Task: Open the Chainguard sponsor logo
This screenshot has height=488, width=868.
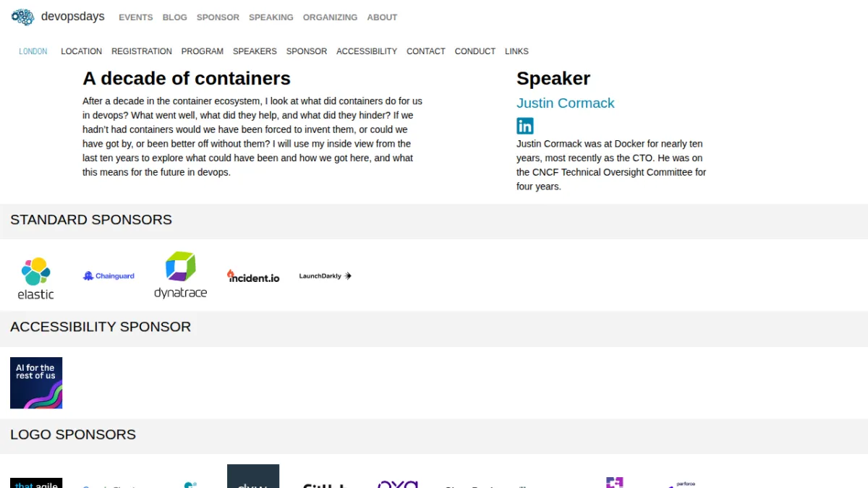Action: 109,276
